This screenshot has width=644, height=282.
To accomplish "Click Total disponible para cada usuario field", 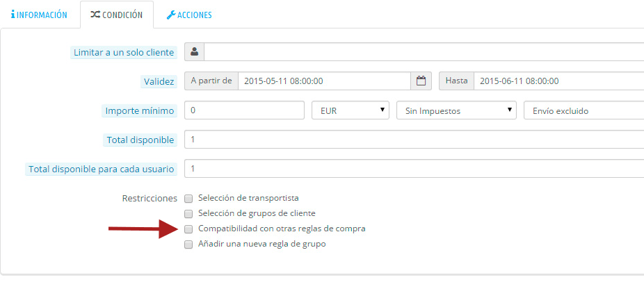I will tap(414, 169).
